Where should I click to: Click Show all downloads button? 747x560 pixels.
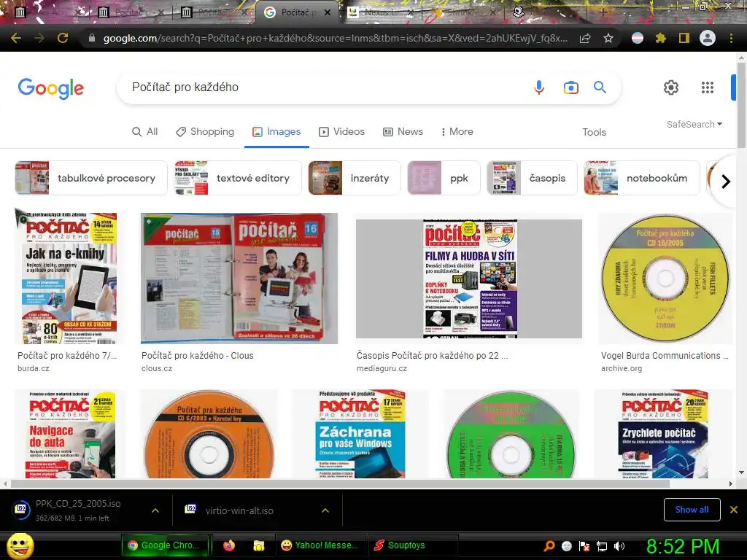692,510
